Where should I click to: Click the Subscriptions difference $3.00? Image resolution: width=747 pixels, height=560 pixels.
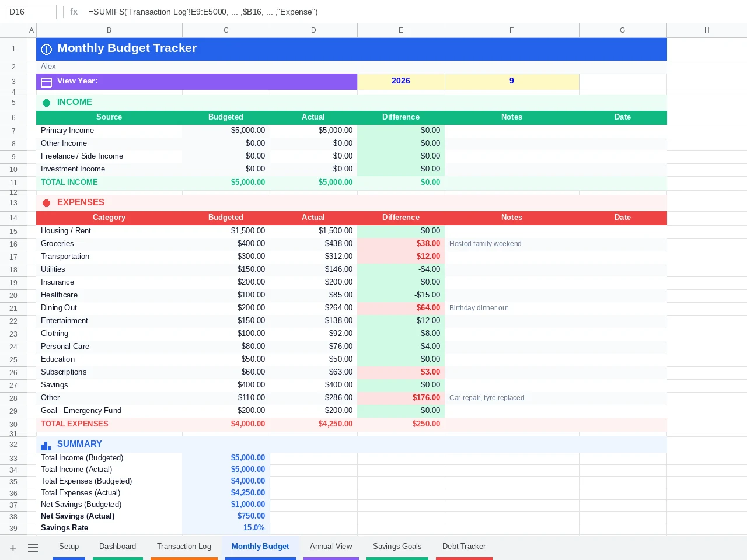coord(401,372)
